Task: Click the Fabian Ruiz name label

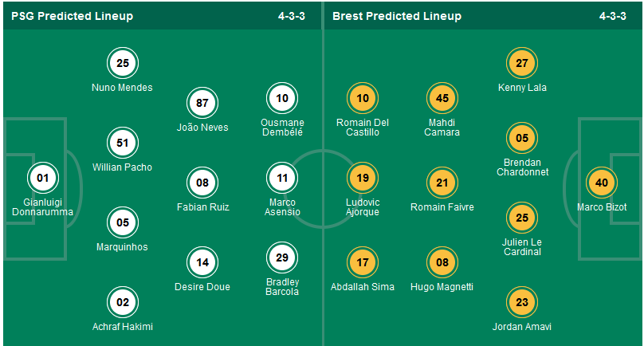Action: (202, 207)
